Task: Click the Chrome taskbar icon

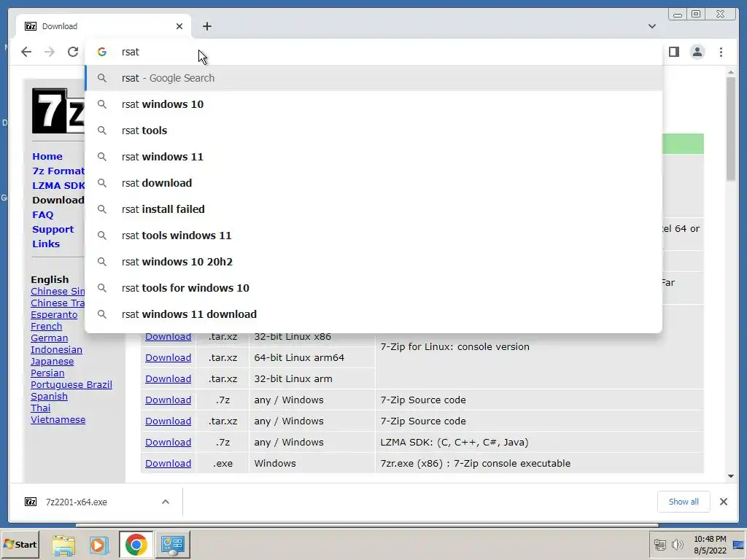Action: 136,545
